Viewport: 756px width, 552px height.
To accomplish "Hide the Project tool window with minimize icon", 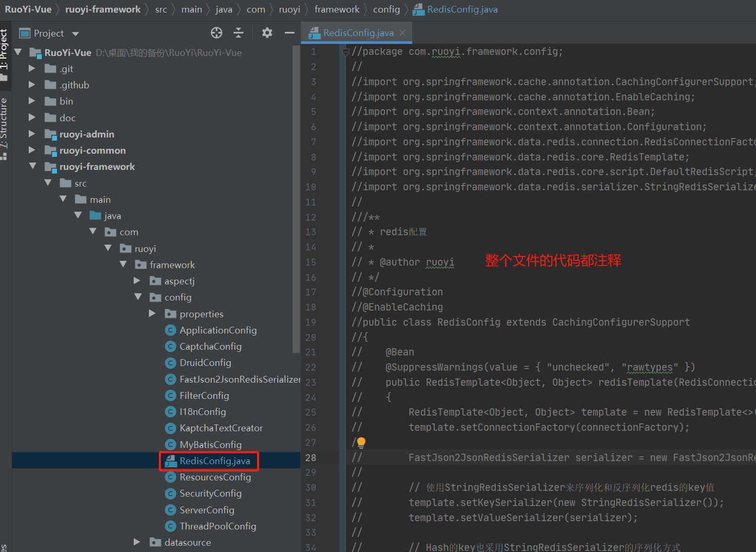I will 289,32.
